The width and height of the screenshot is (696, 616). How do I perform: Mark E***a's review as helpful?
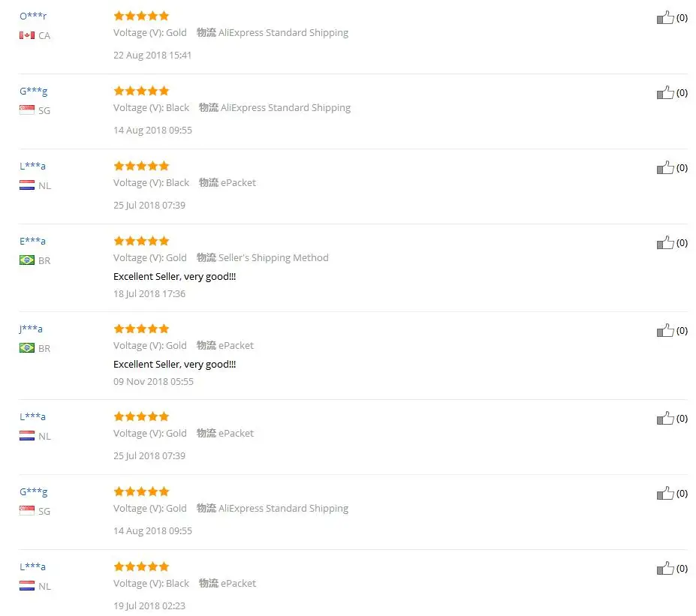click(665, 242)
